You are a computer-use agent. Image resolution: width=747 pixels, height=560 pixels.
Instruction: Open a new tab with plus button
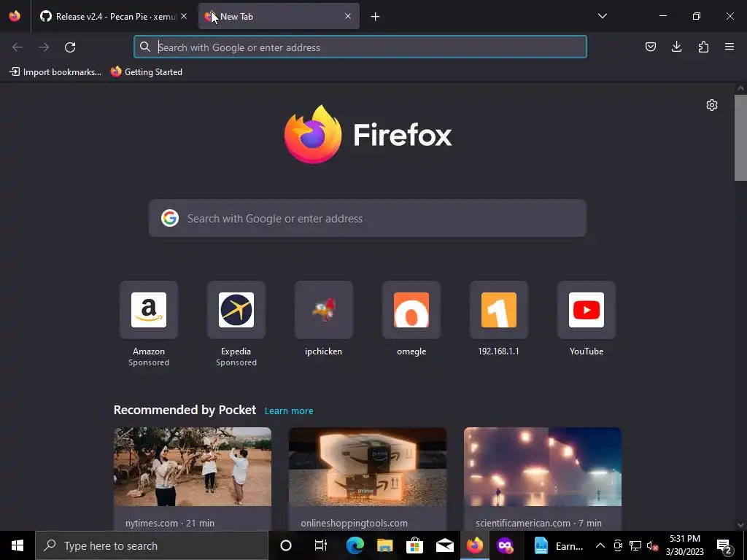(x=376, y=17)
